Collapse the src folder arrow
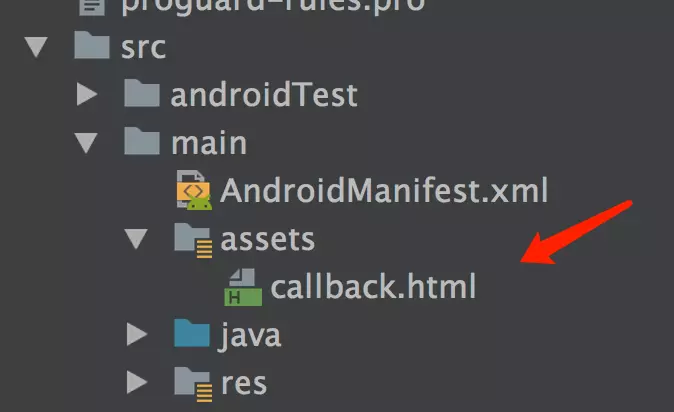 click(x=36, y=47)
